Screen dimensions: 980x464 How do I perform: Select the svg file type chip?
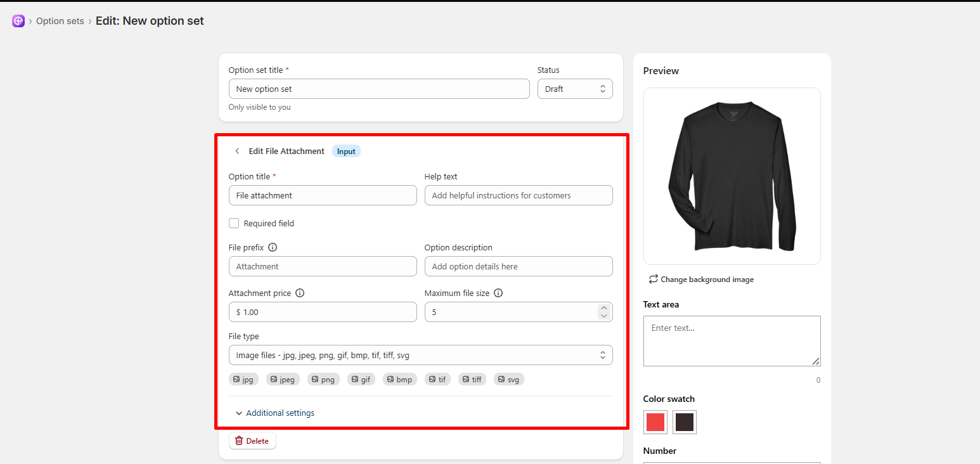509,380
